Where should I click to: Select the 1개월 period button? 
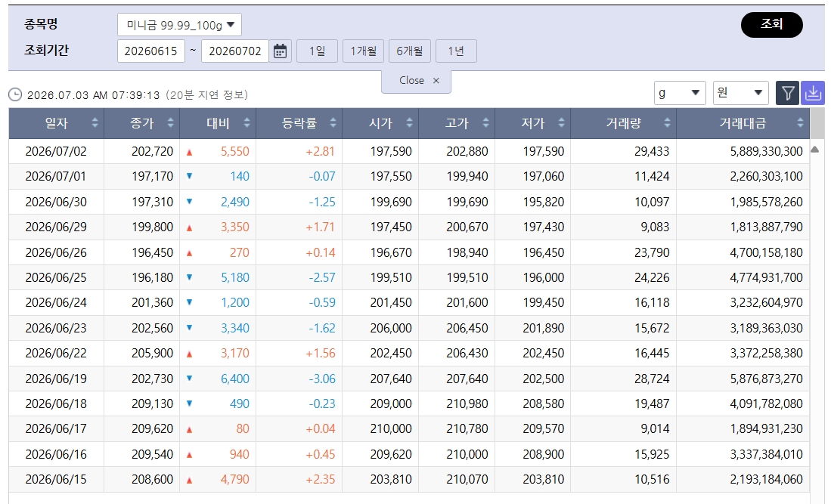point(363,51)
